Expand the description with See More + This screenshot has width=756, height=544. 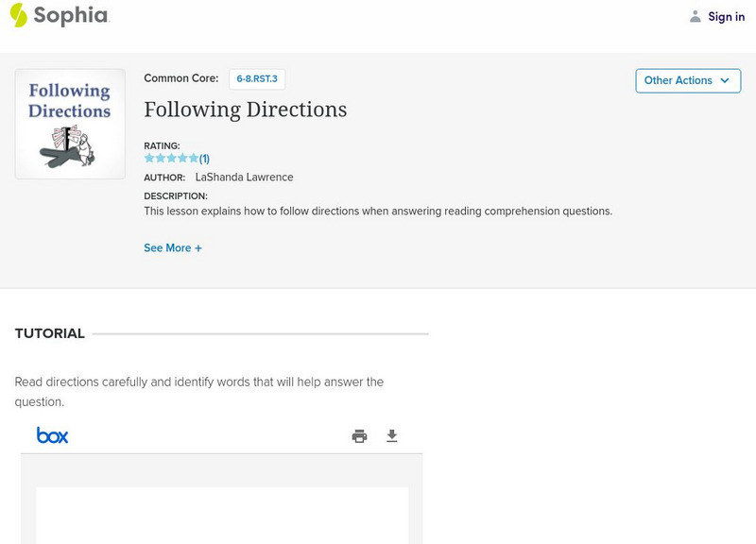(173, 248)
